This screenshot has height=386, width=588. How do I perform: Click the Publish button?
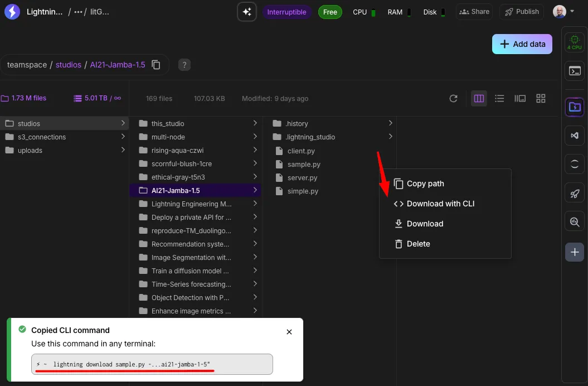[x=522, y=12]
